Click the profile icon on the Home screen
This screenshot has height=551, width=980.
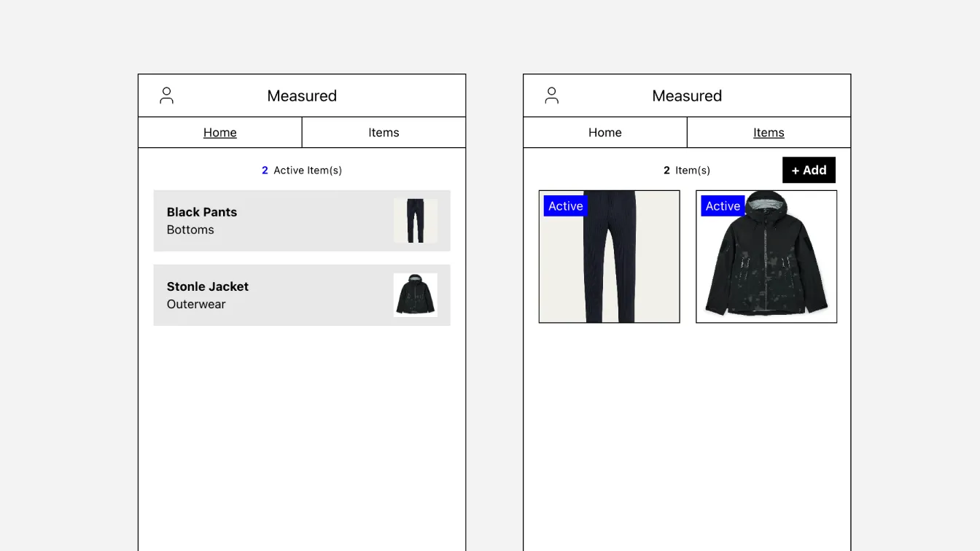click(x=166, y=95)
